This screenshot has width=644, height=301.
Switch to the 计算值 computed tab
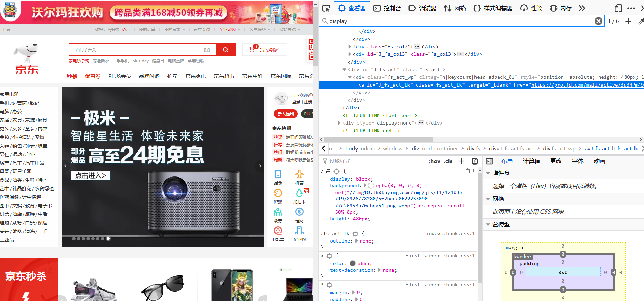tap(532, 161)
